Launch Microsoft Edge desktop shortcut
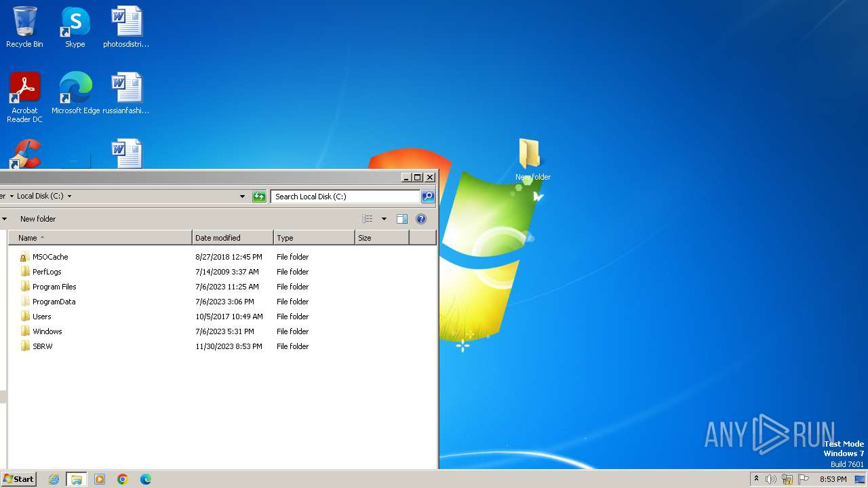This screenshot has height=488, width=868. point(75,94)
